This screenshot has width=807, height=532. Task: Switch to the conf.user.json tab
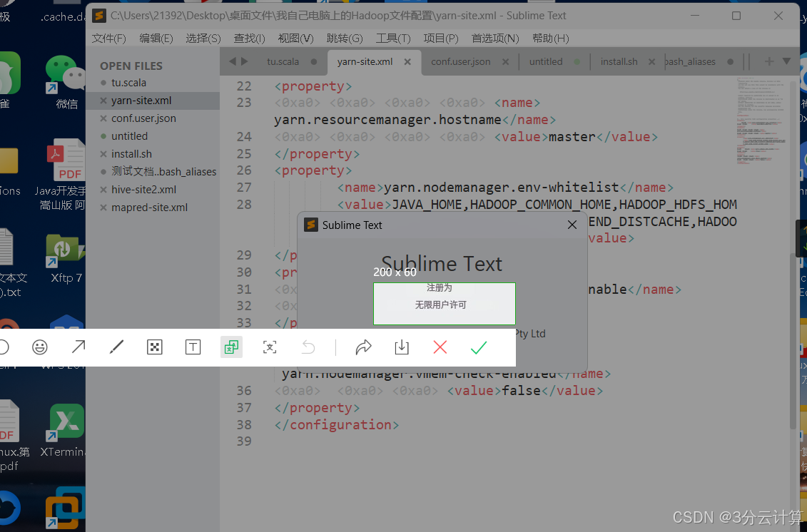(461, 62)
